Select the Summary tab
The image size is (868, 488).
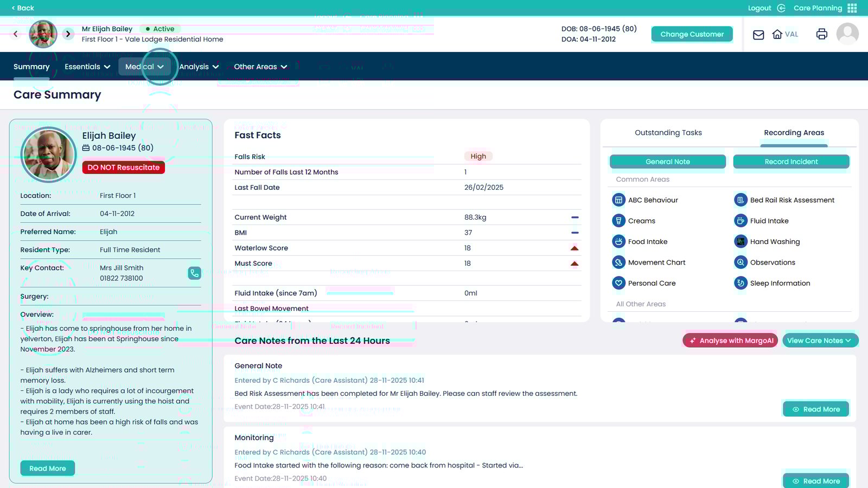(x=31, y=67)
